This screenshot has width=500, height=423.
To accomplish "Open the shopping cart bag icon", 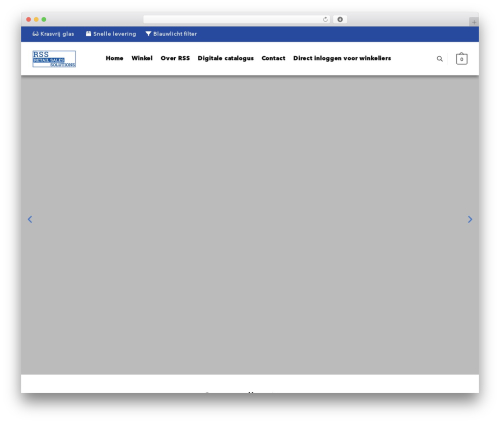I will (x=462, y=59).
